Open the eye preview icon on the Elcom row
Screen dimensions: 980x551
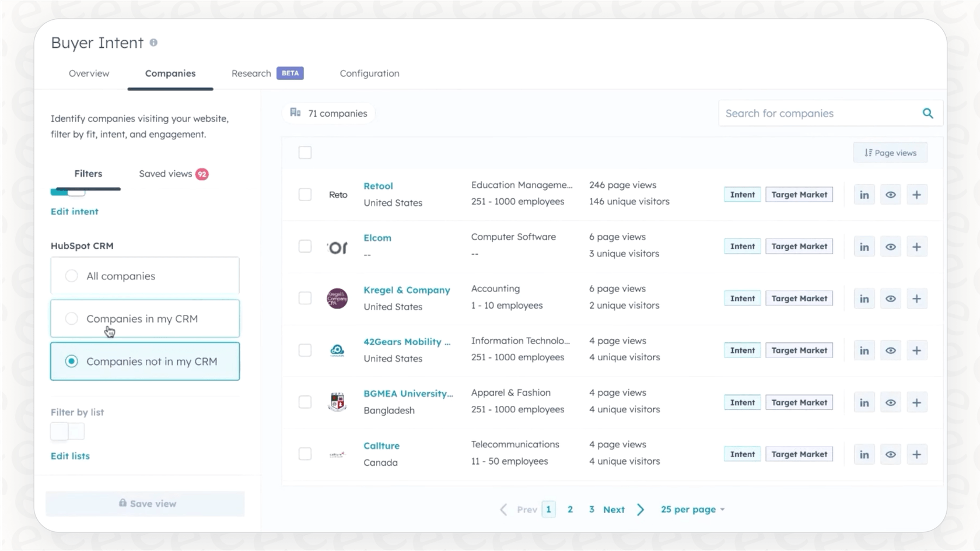click(890, 246)
